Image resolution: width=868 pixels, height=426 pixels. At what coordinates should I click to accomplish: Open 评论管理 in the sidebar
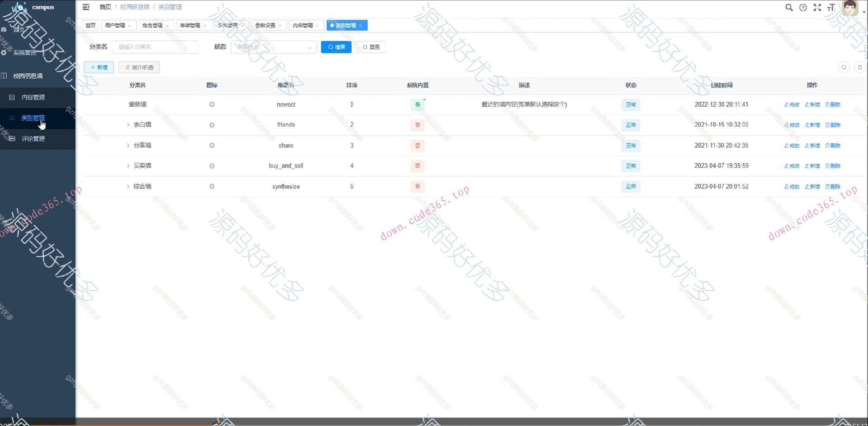tap(38, 139)
